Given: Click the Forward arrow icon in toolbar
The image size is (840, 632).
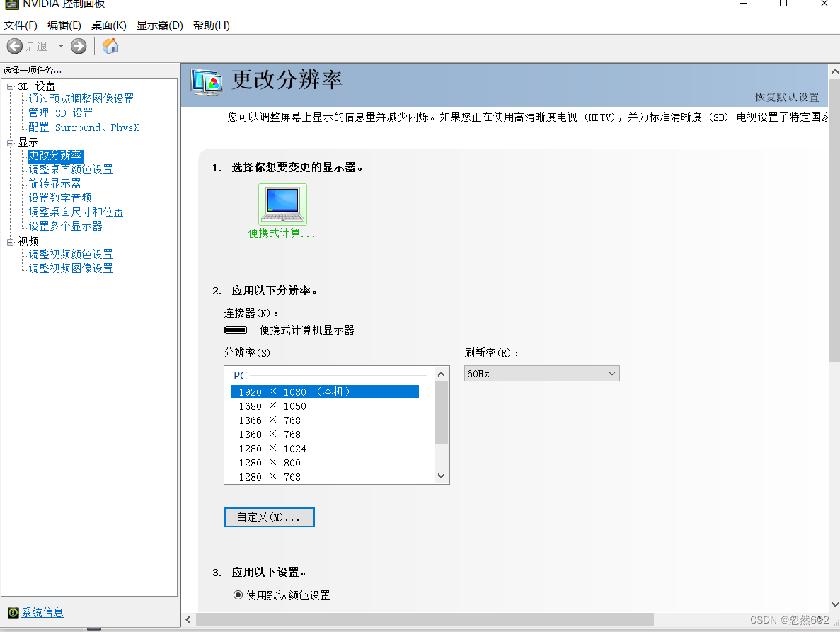Looking at the screenshot, I should [79, 47].
